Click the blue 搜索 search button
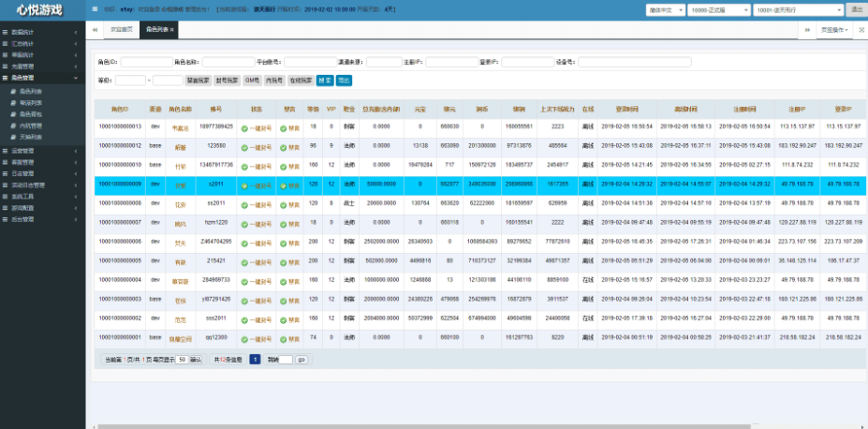The image size is (868, 429). (x=325, y=81)
